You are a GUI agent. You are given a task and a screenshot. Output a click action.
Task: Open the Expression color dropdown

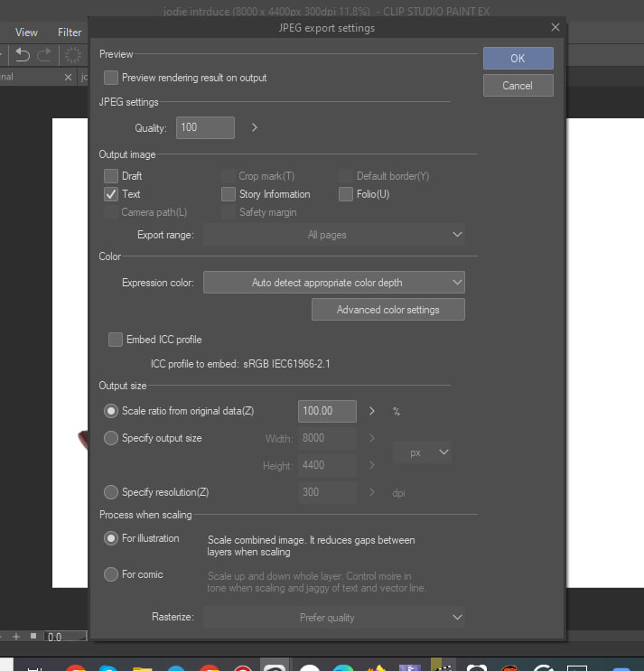[333, 283]
